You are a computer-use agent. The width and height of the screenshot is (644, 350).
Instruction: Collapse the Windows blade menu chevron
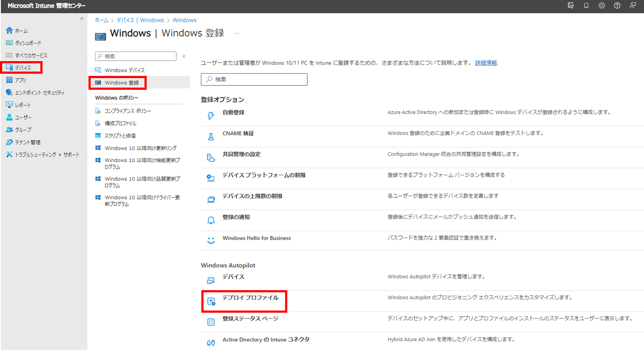184,56
